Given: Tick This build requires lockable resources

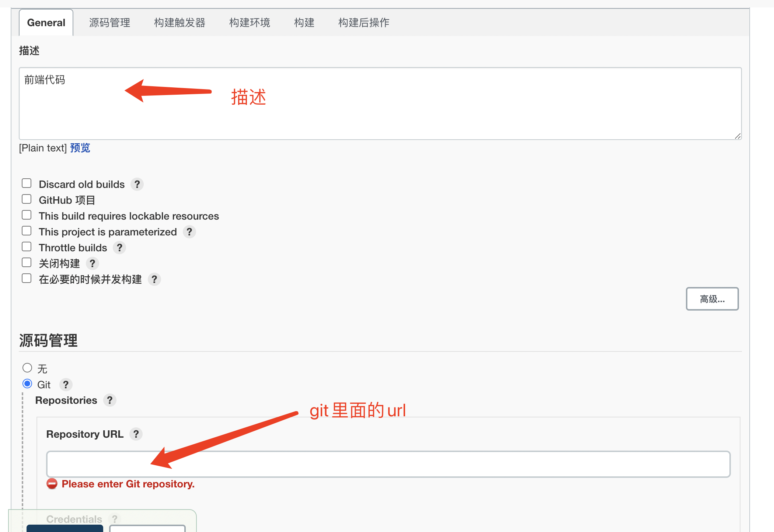Looking at the screenshot, I should (x=27, y=215).
